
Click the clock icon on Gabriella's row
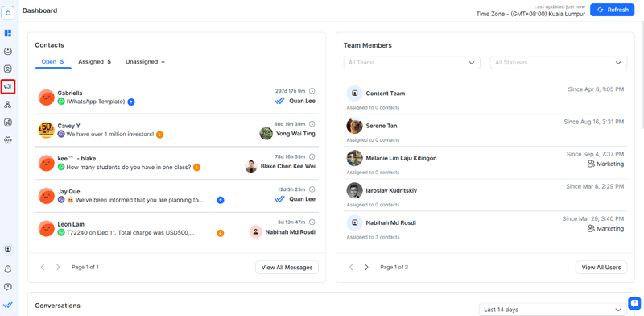coord(312,90)
